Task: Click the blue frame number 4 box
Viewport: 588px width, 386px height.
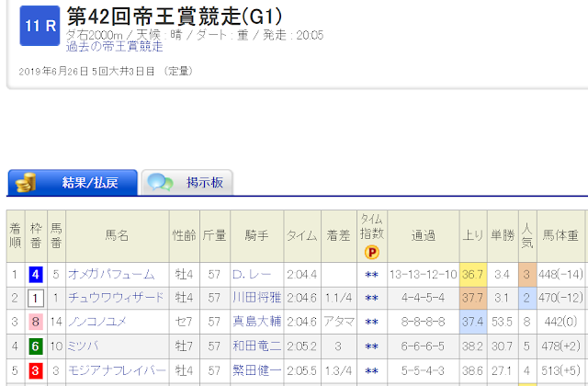Action: point(36,275)
